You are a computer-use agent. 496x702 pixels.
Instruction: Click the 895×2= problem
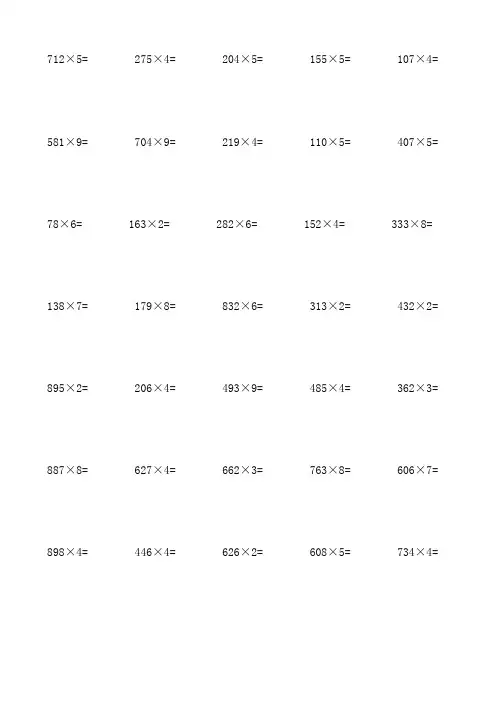[68, 388]
